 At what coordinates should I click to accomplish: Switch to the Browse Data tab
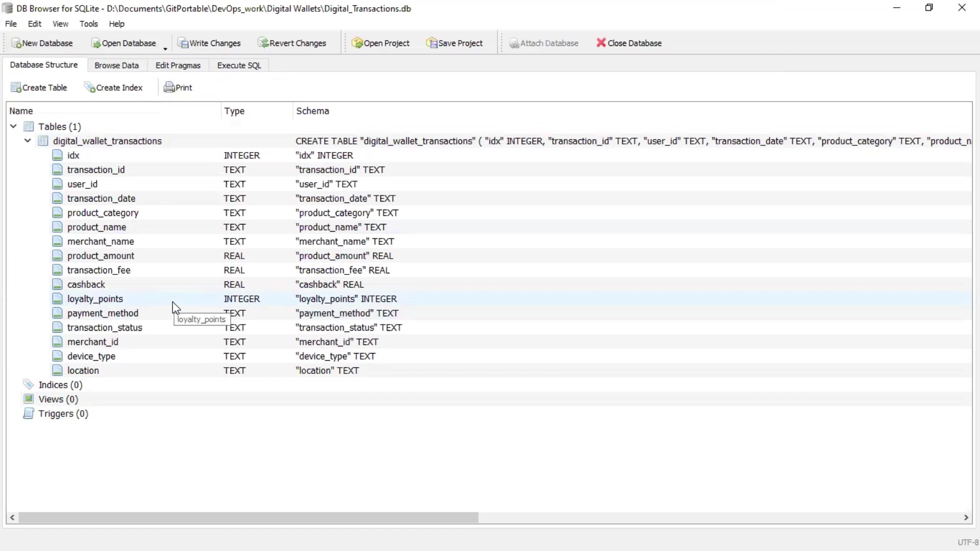tap(116, 65)
